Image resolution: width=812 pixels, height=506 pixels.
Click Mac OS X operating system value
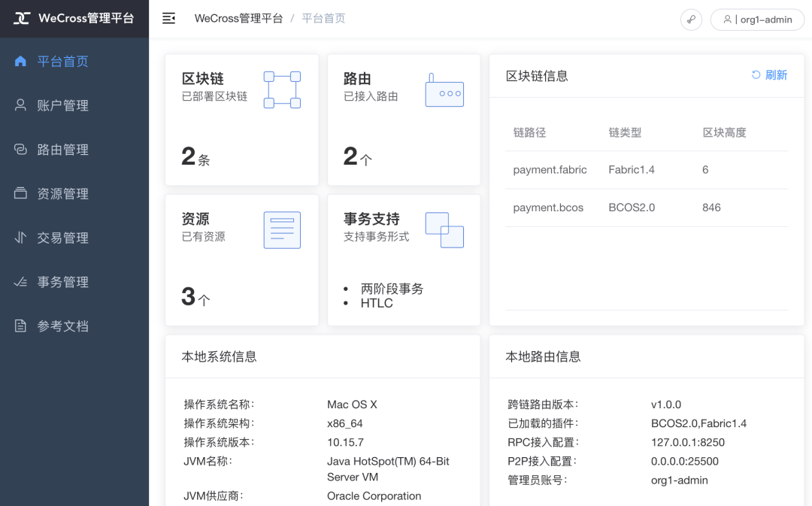pos(352,404)
